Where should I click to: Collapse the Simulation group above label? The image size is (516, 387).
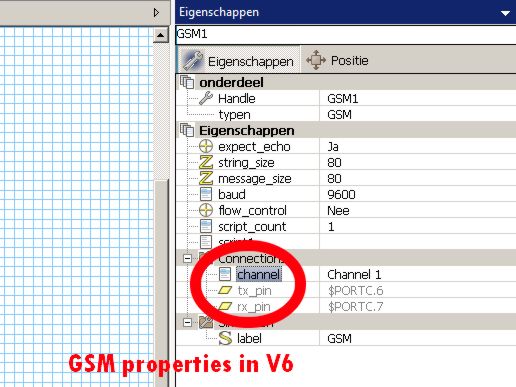click(187, 322)
